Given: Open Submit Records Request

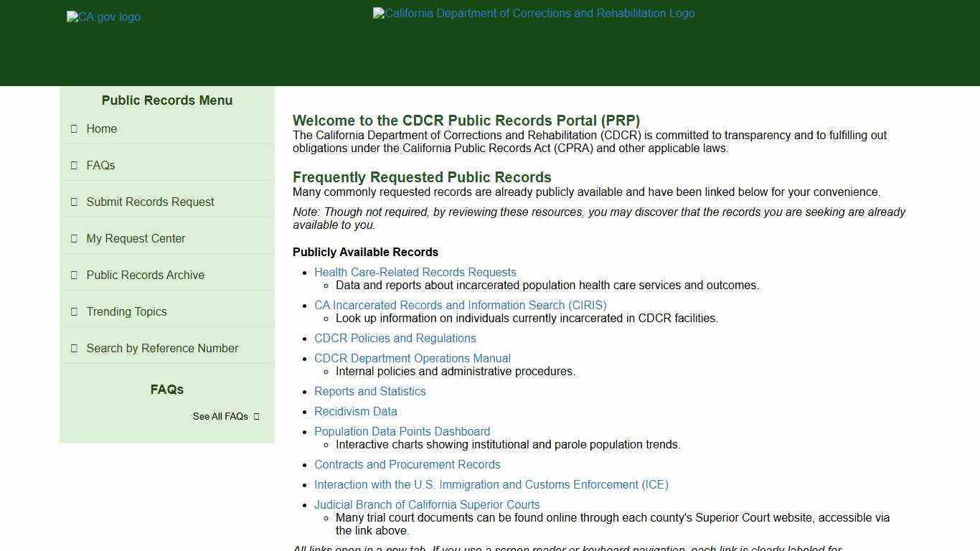Looking at the screenshot, I should pyautogui.click(x=150, y=202).
